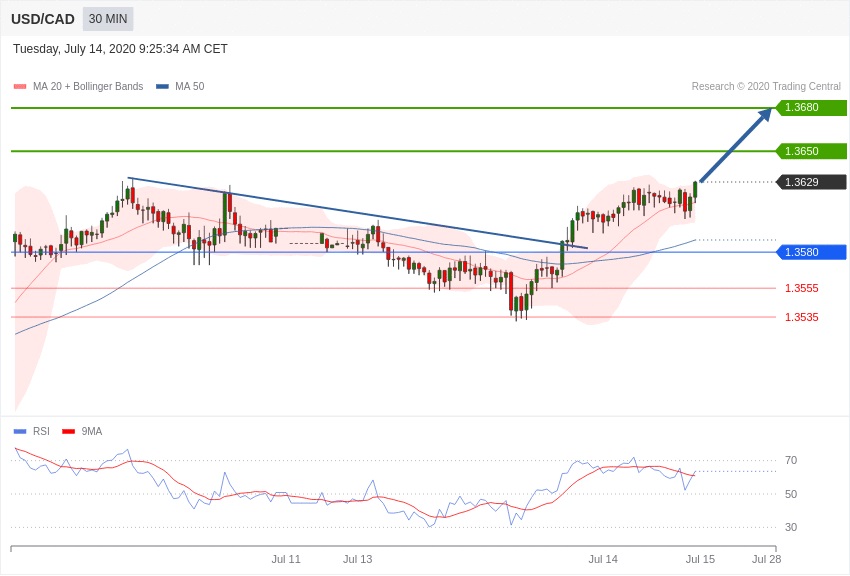Click the green 1.3650 price tag
The image size is (850, 576).
point(811,151)
